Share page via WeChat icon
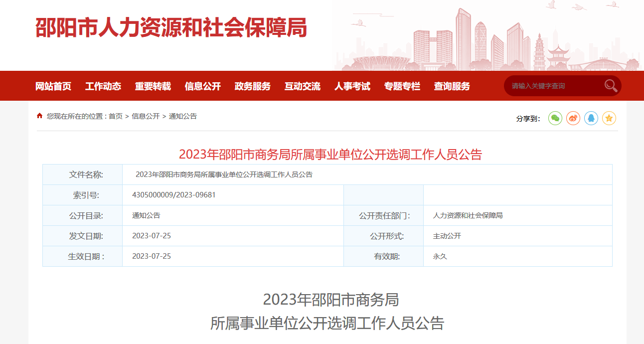The width and height of the screenshot is (644, 344). [555, 118]
